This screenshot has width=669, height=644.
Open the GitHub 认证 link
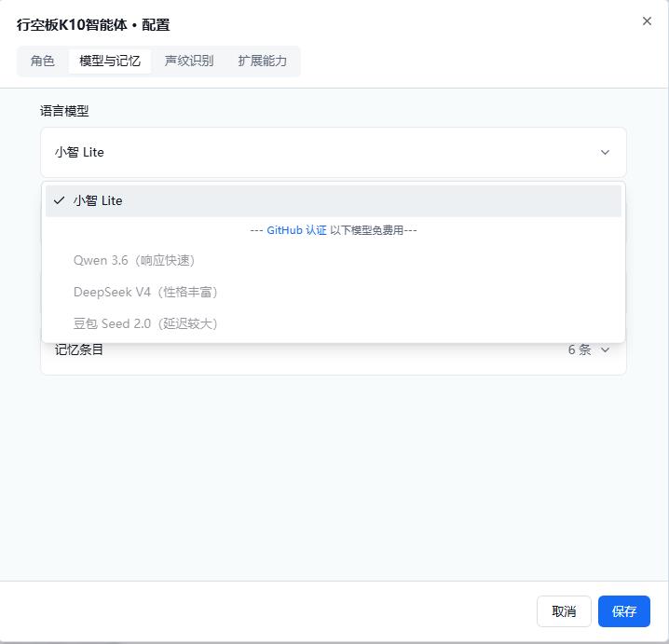(x=296, y=230)
